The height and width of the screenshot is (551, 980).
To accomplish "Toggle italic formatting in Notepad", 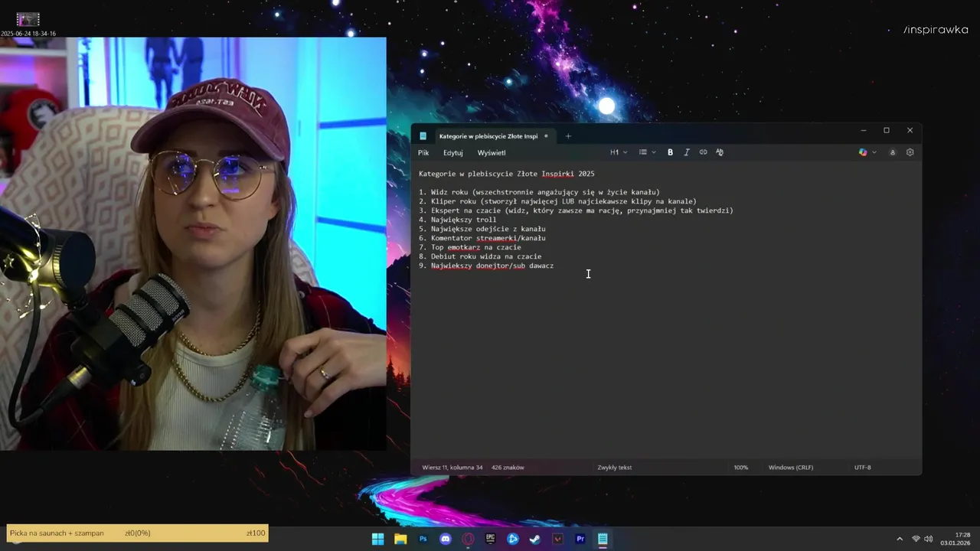I will [687, 152].
